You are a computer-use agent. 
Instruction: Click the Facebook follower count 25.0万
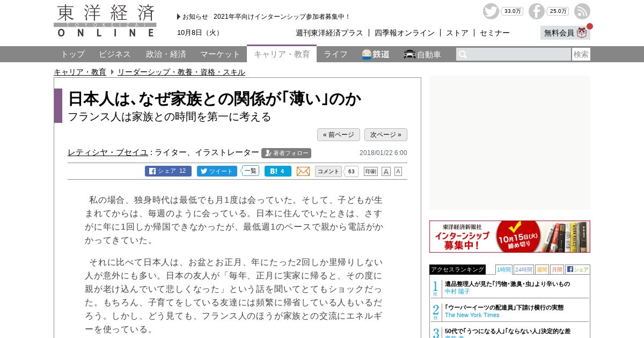coord(558,11)
